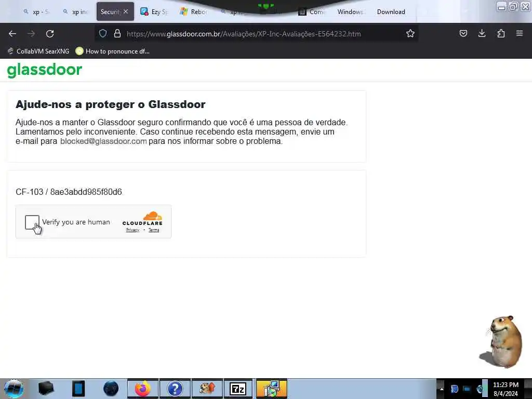Open Firefox from the taskbar

click(x=143, y=389)
